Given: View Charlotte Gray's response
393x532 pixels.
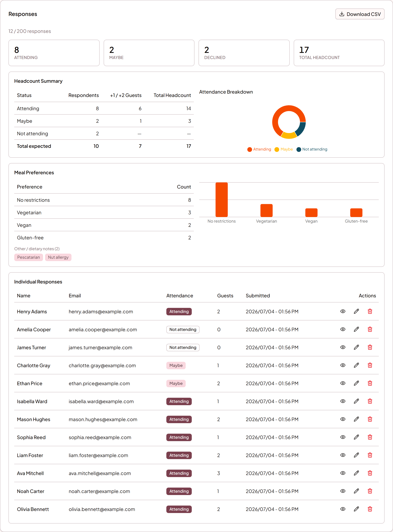Looking at the screenshot, I should click(x=343, y=365).
